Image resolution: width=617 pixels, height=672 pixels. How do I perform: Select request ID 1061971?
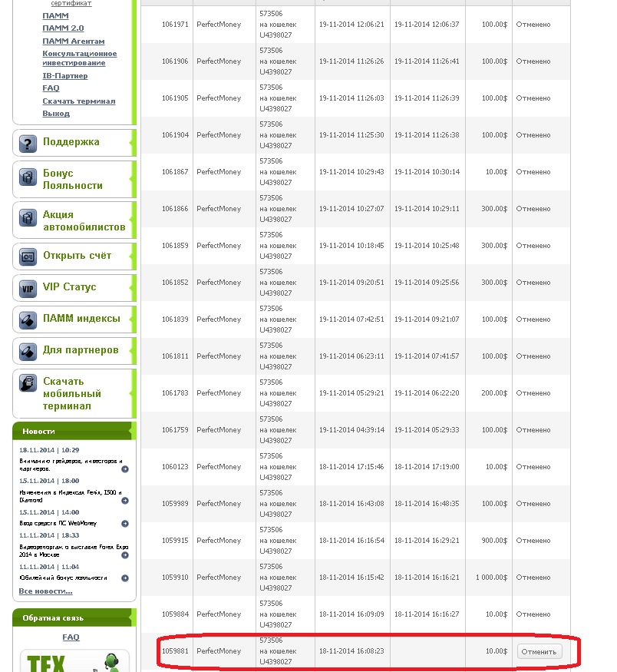(175, 25)
